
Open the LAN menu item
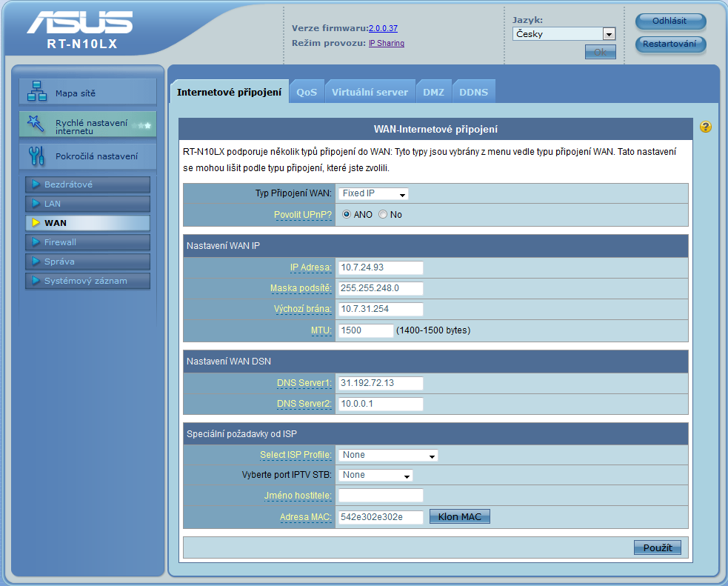(87, 204)
